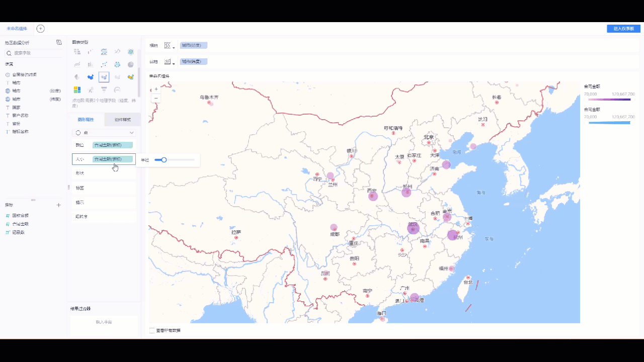Click the 进入仪表板 button
644x362 pixels.
(x=623, y=29)
